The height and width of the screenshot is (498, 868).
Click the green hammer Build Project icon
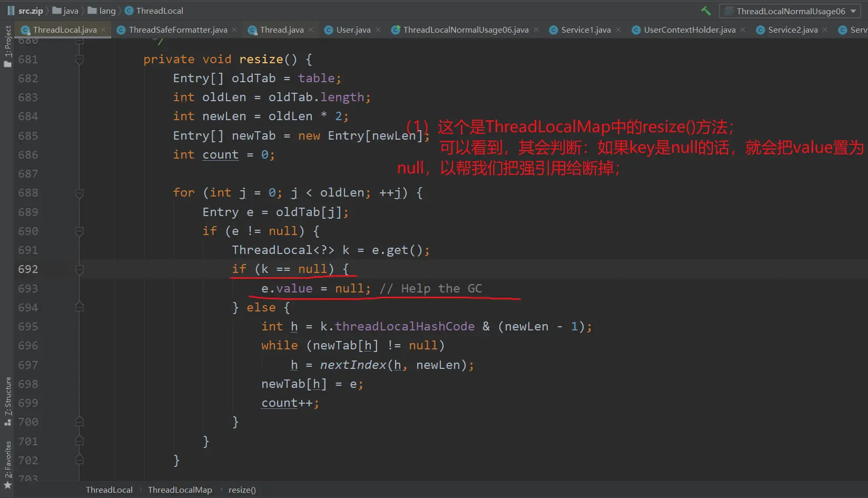[x=706, y=11]
